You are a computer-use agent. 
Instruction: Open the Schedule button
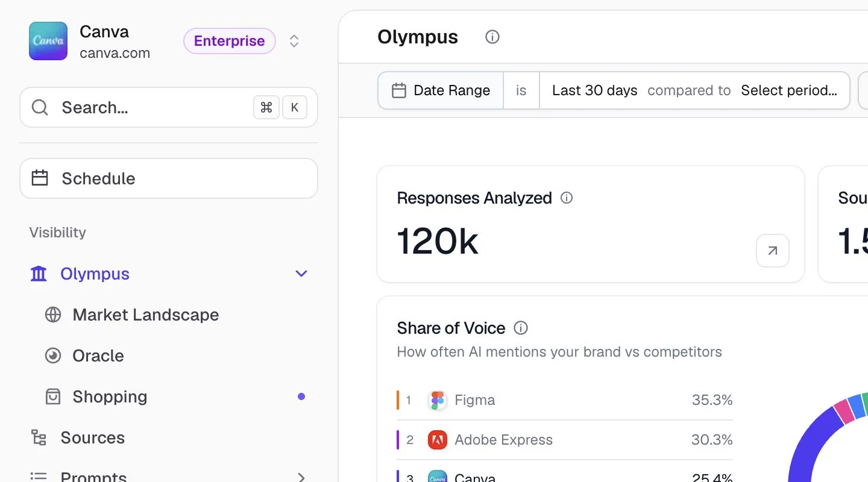[x=169, y=178]
